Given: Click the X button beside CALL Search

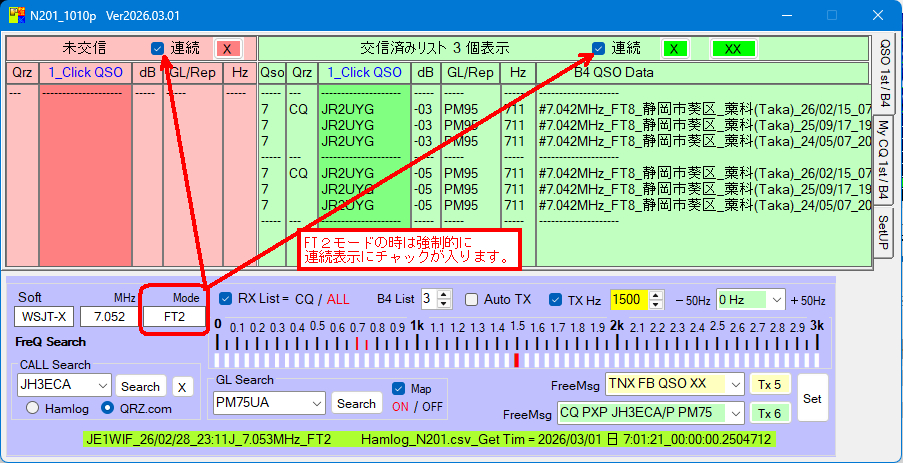Looking at the screenshot, I should pyautogui.click(x=182, y=386).
